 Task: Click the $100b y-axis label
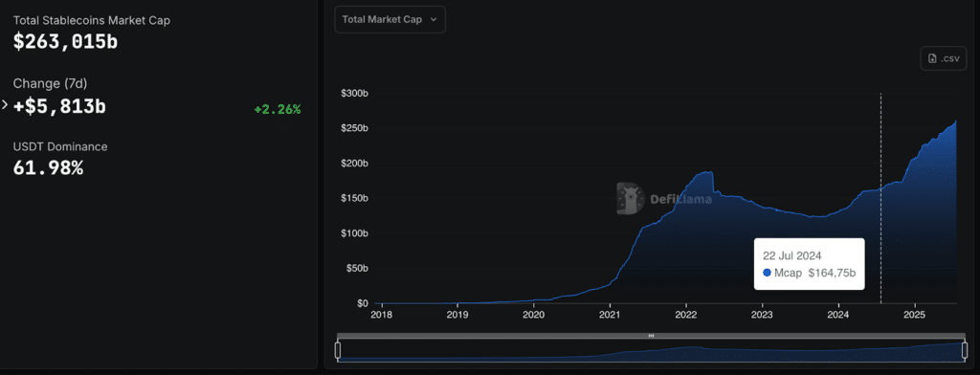tap(354, 233)
